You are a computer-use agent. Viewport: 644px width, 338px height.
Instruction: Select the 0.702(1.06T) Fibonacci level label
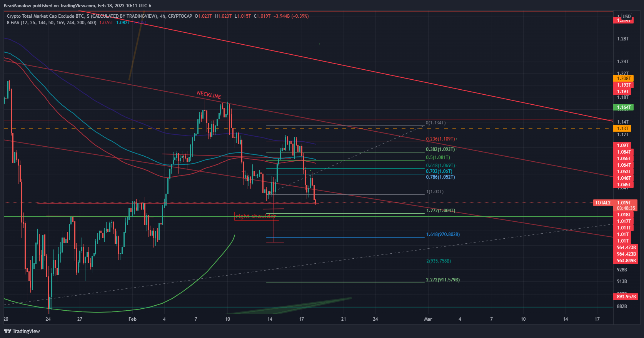(x=439, y=171)
